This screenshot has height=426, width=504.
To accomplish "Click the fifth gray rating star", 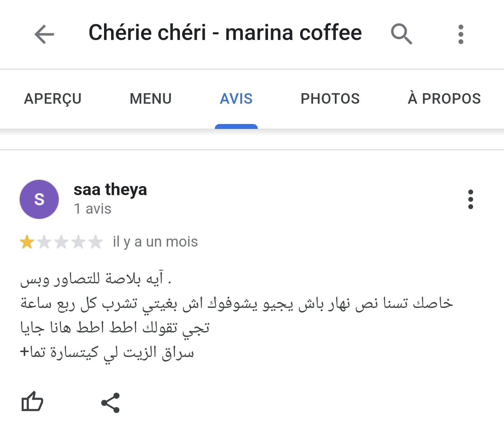I will pyautogui.click(x=95, y=242).
